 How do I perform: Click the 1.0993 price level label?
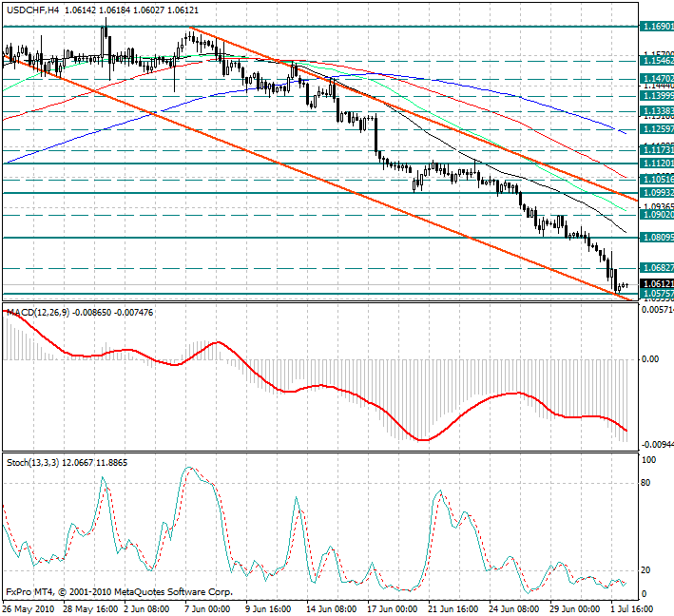click(657, 193)
